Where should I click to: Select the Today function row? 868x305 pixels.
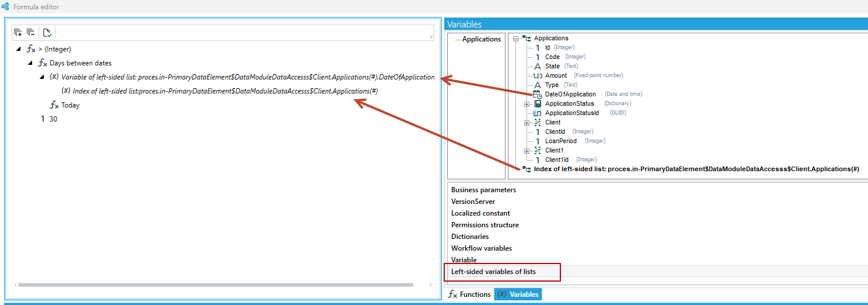coord(71,105)
